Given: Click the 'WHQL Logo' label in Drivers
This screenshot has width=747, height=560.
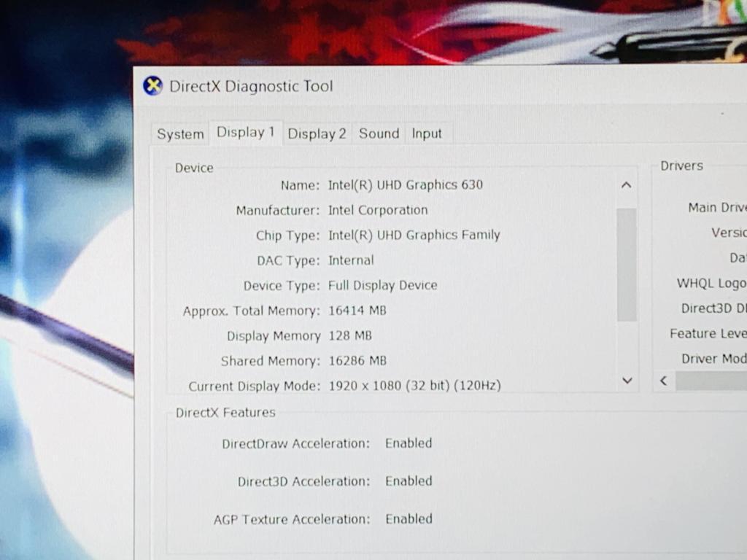Looking at the screenshot, I should 712,284.
